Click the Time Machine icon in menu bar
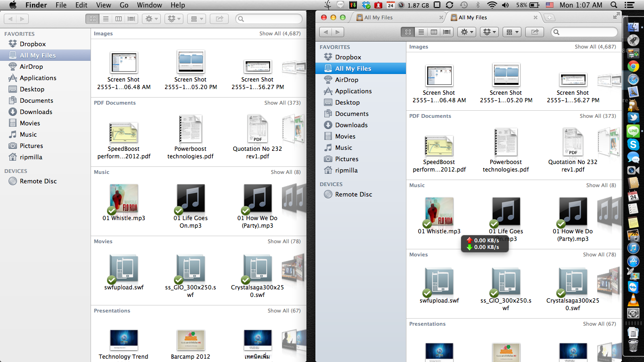 pyautogui.click(x=463, y=5)
